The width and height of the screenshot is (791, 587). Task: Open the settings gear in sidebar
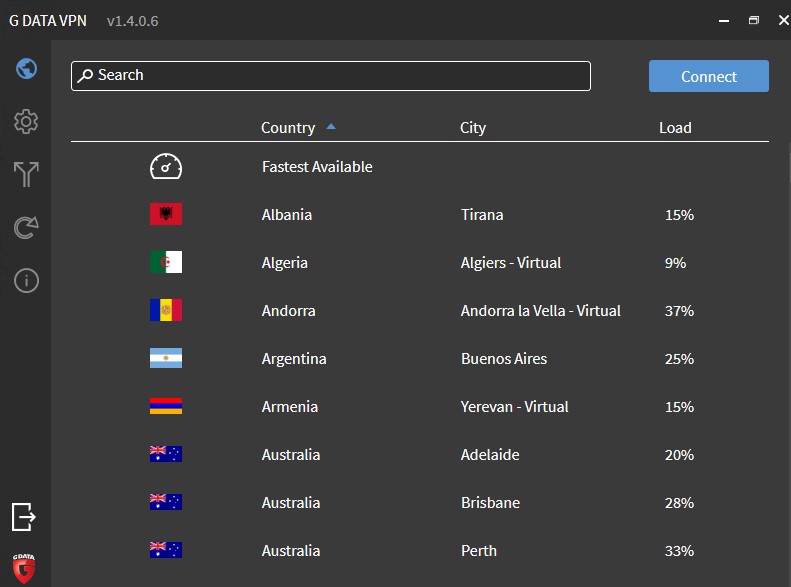point(26,122)
